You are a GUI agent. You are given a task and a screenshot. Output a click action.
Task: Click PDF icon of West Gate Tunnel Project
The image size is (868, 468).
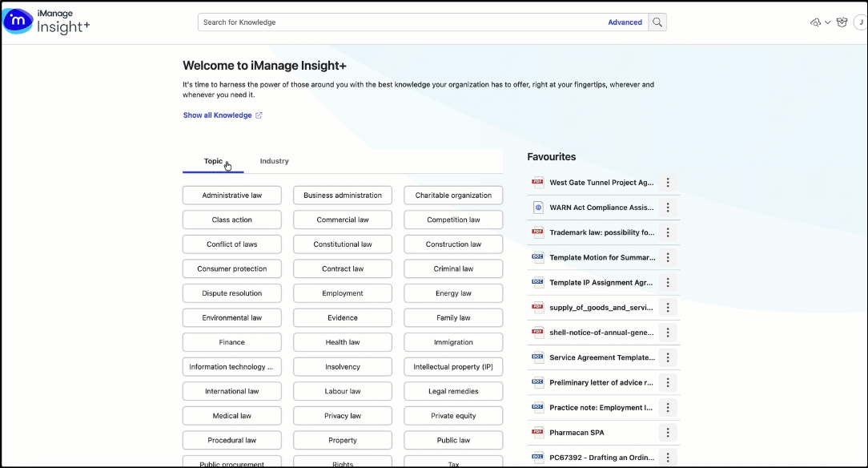(537, 182)
